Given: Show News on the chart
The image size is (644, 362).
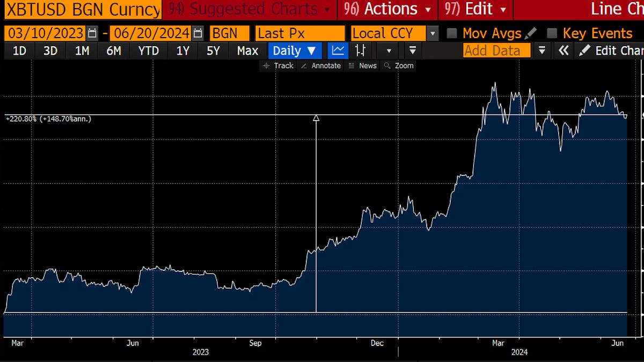Looking at the screenshot, I should point(363,65).
